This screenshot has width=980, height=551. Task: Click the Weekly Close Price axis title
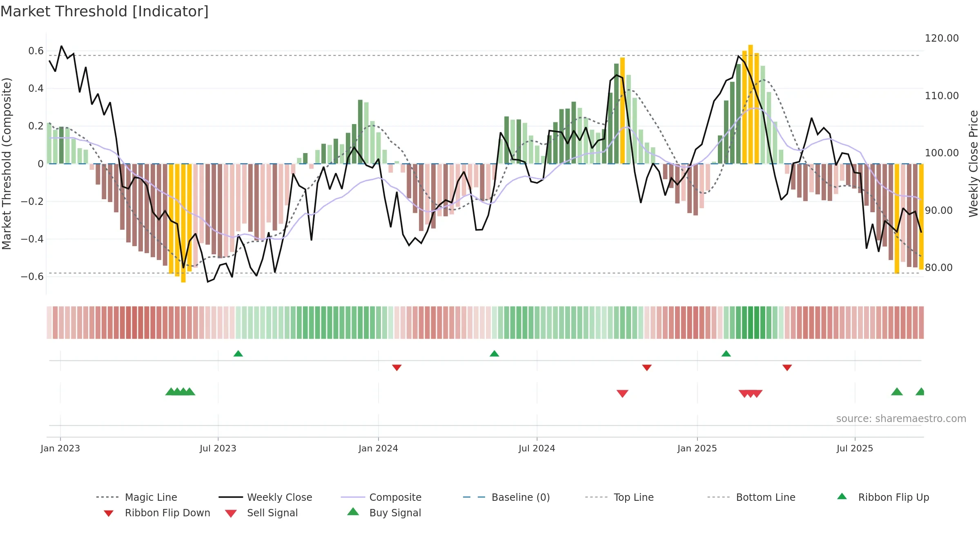coord(973,163)
